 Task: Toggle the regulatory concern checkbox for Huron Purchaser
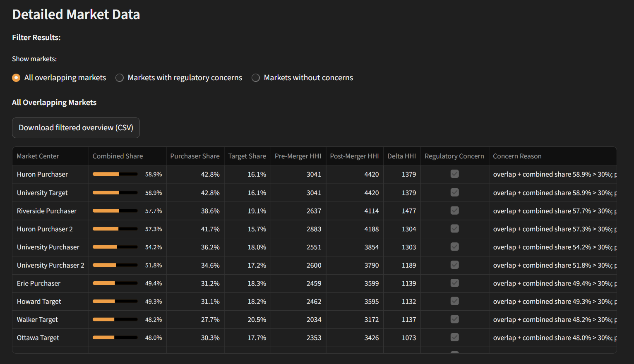[454, 174]
